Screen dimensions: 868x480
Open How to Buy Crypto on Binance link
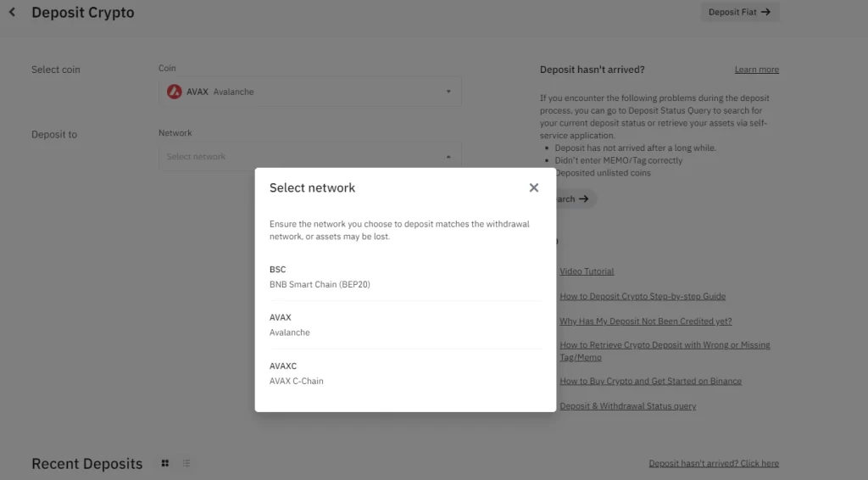point(650,381)
